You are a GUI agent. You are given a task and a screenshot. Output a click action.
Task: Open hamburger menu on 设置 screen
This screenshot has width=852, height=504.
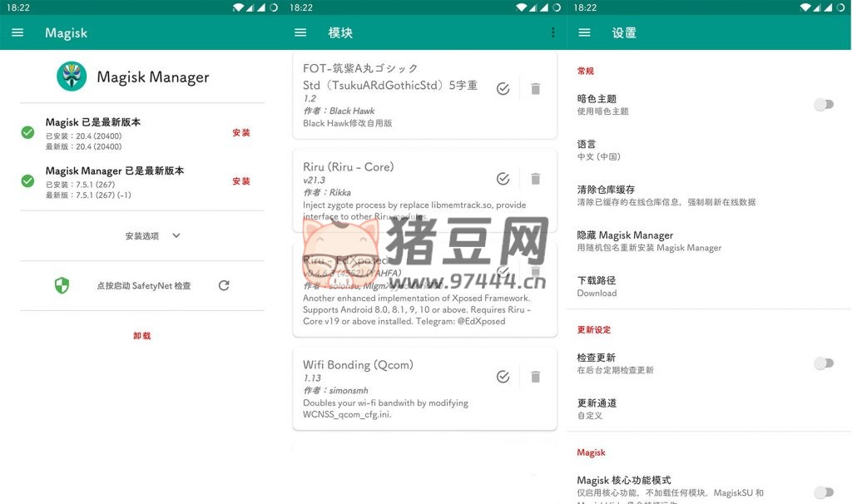tap(584, 33)
